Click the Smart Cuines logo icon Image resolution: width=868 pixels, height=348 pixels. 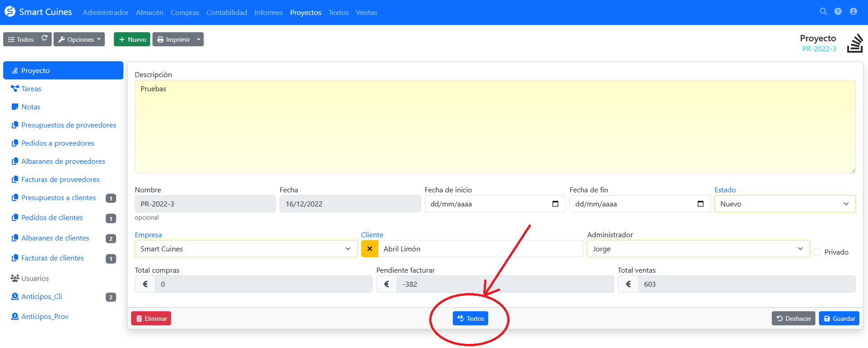click(x=10, y=12)
